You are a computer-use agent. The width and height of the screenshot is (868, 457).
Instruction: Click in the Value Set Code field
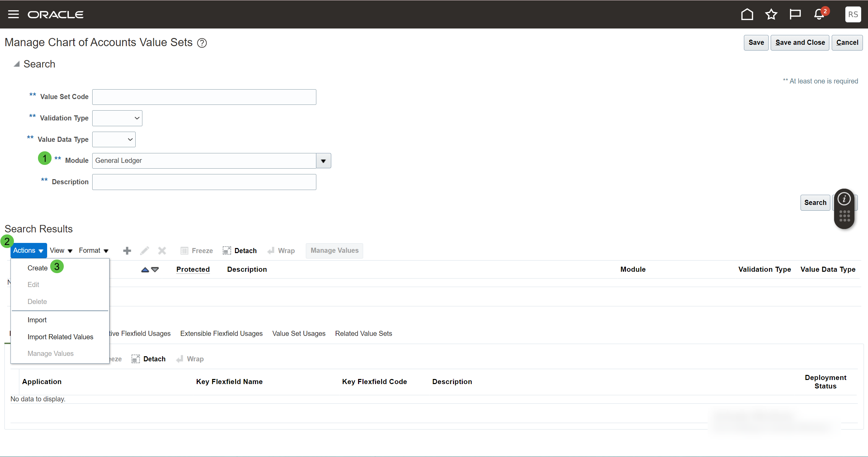click(x=204, y=97)
